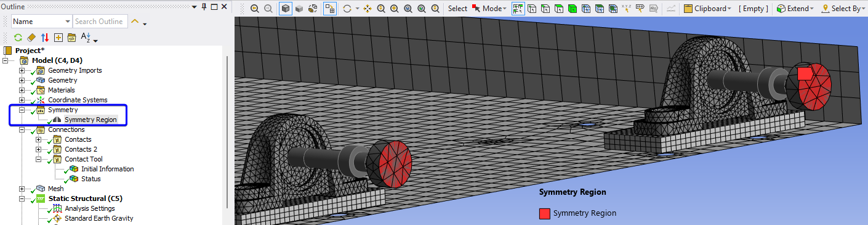Screen dimensions: 868x225
Task: Open the Extend dropdown
Action: 795,9
